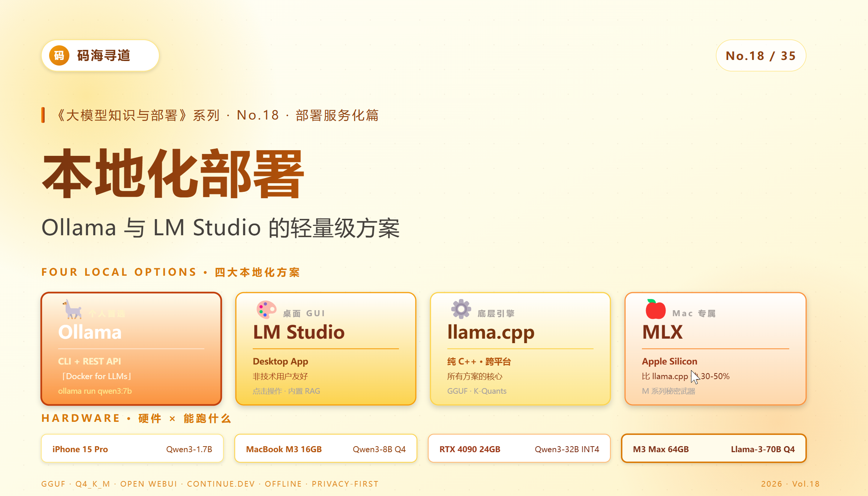Click the llama icon on the Ollama card
This screenshot has width=868, height=496.
72,309
